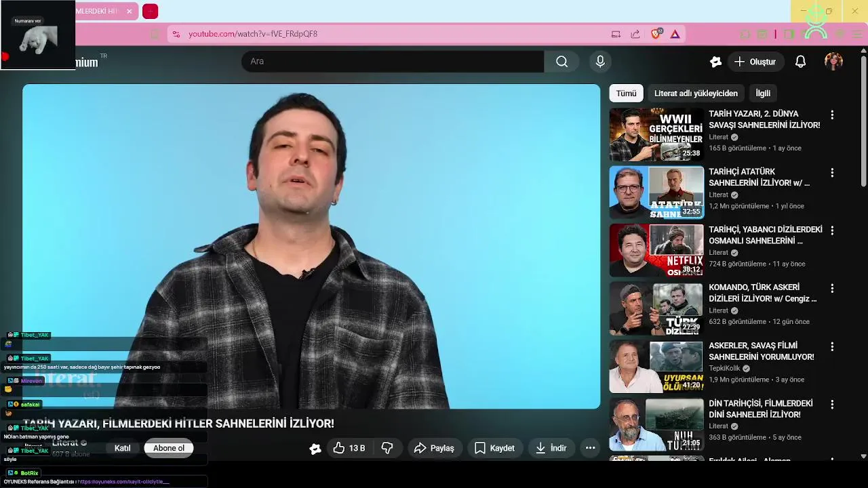The width and height of the screenshot is (868, 488).
Task: Open options for Din Tarihçisi video suggestion
Action: pyautogui.click(x=832, y=404)
